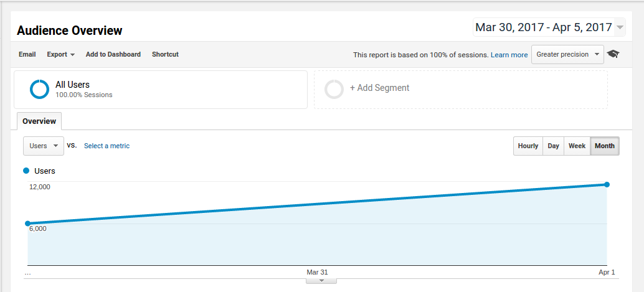Viewport: 644px width, 292px height.
Task: Click Email in the report toolbar
Action: click(27, 54)
